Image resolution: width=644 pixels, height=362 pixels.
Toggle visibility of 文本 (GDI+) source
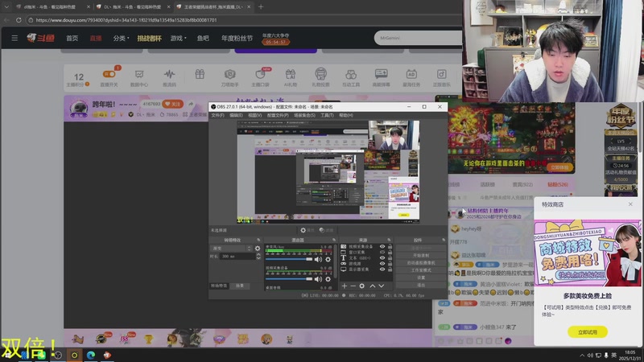pos(382,257)
